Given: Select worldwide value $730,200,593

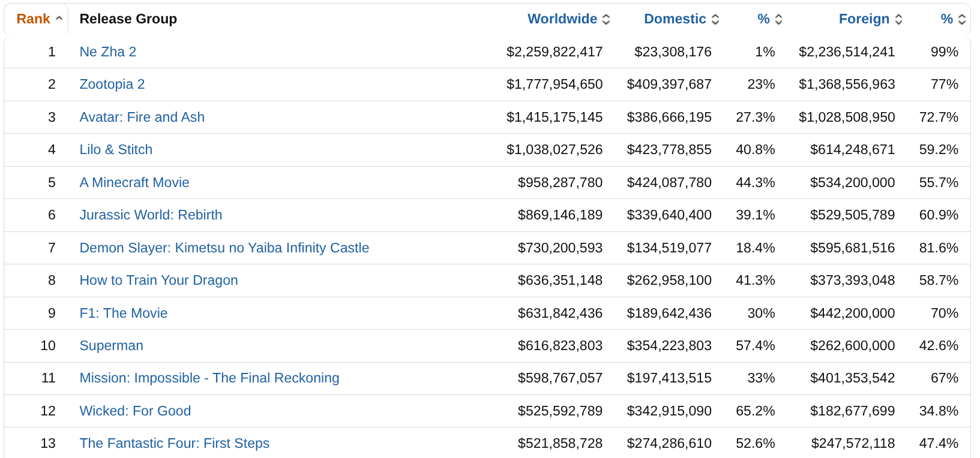Looking at the screenshot, I should (x=560, y=248).
